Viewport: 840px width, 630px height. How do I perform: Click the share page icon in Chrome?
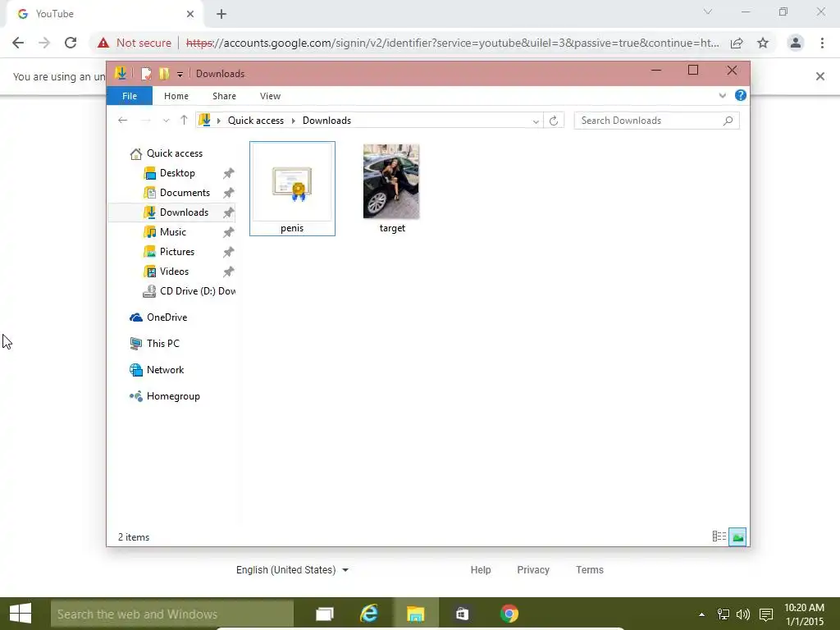coord(737,43)
